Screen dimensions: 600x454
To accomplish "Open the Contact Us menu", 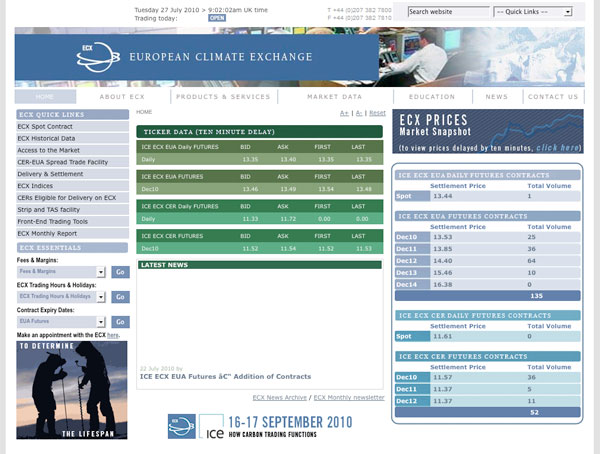I will pyautogui.click(x=553, y=97).
